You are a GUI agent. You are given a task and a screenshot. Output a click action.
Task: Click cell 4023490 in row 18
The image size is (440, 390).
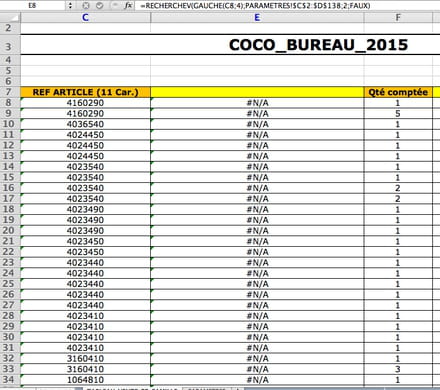pos(85,209)
